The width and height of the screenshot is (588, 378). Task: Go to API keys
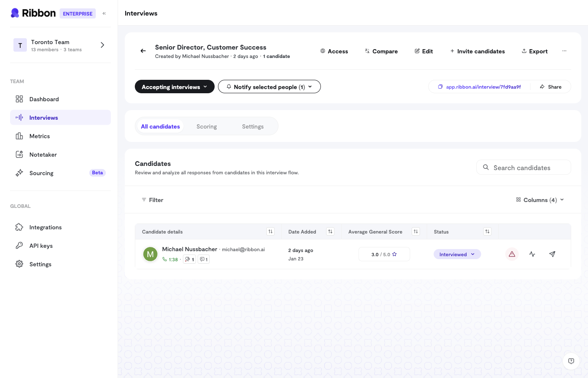(60, 246)
